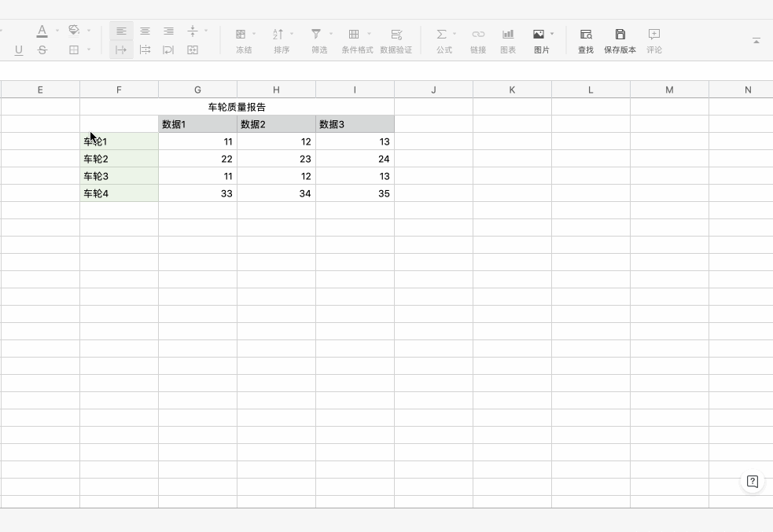
Task: Select column K header
Action: pos(512,90)
